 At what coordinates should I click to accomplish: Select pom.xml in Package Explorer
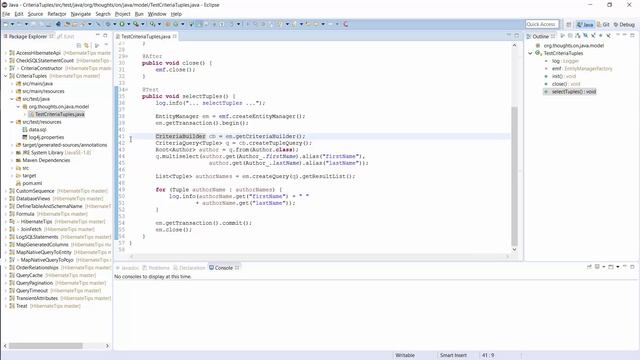29,183
